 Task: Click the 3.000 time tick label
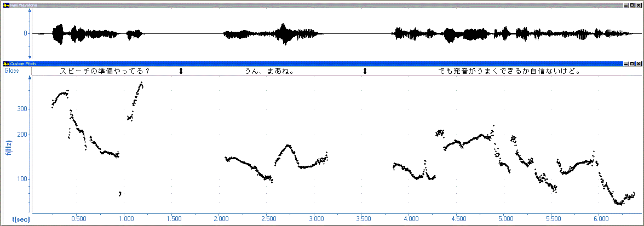click(315, 219)
